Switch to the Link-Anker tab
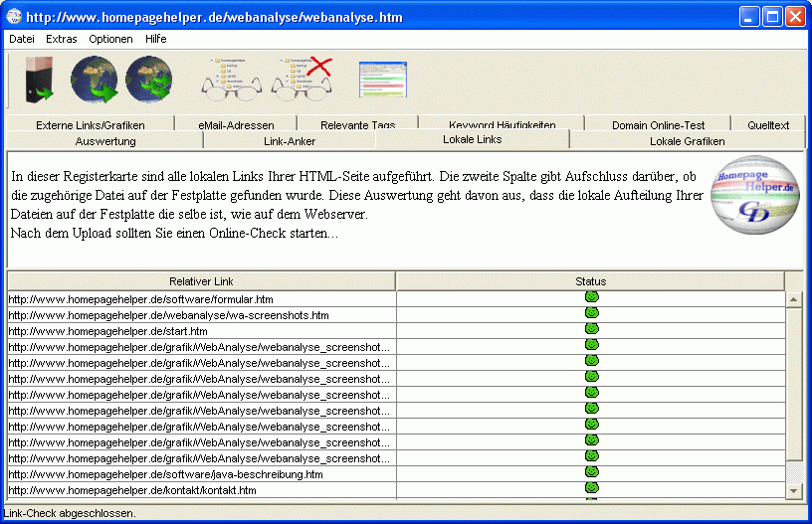 (x=290, y=141)
